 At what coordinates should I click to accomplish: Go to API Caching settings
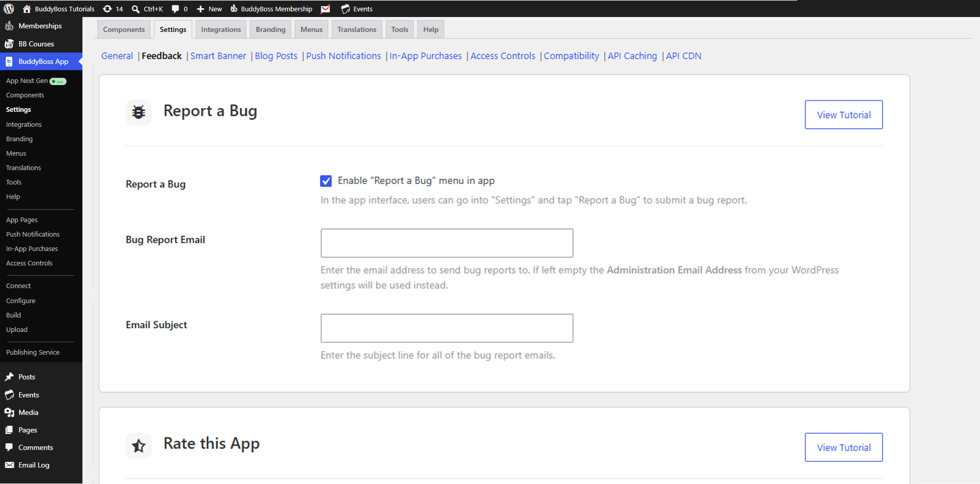point(632,56)
